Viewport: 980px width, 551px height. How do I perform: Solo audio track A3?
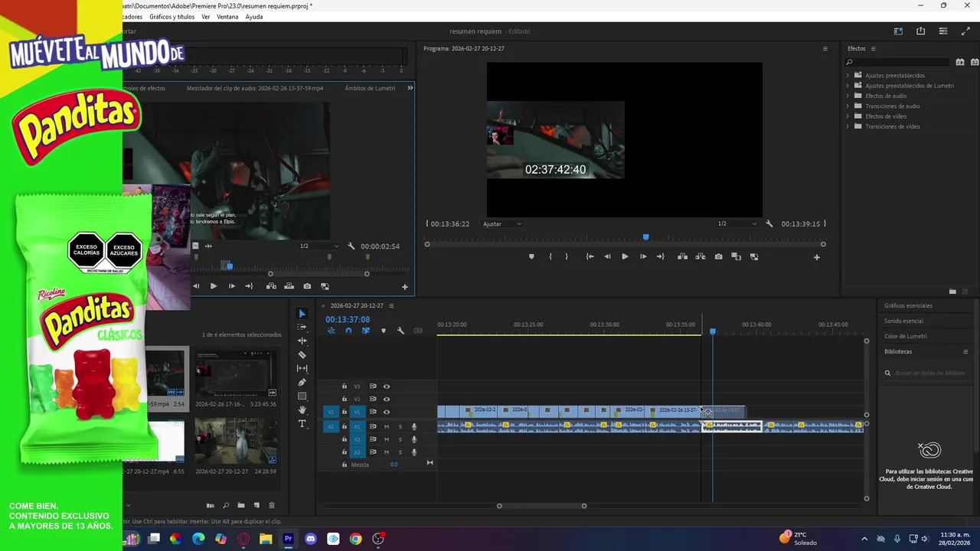click(400, 452)
